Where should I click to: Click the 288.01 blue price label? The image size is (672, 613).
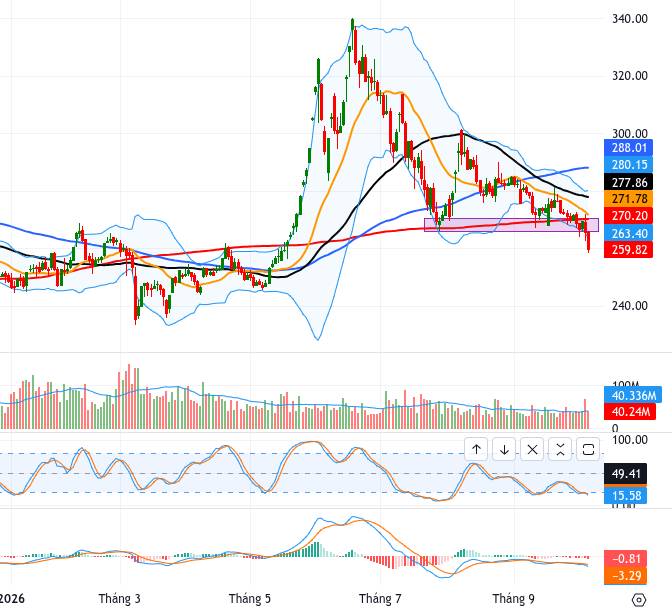pyautogui.click(x=628, y=148)
